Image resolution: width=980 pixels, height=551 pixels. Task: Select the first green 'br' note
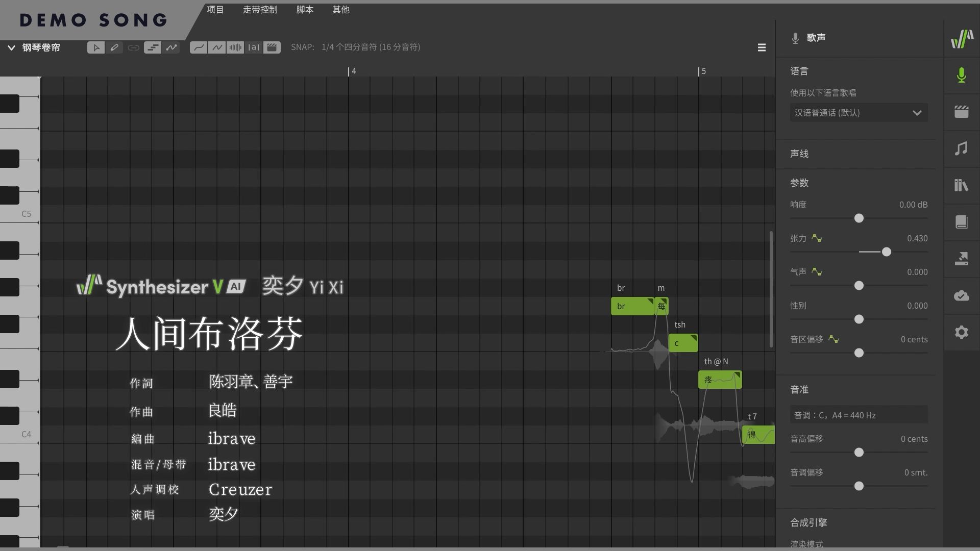coord(632,306)
